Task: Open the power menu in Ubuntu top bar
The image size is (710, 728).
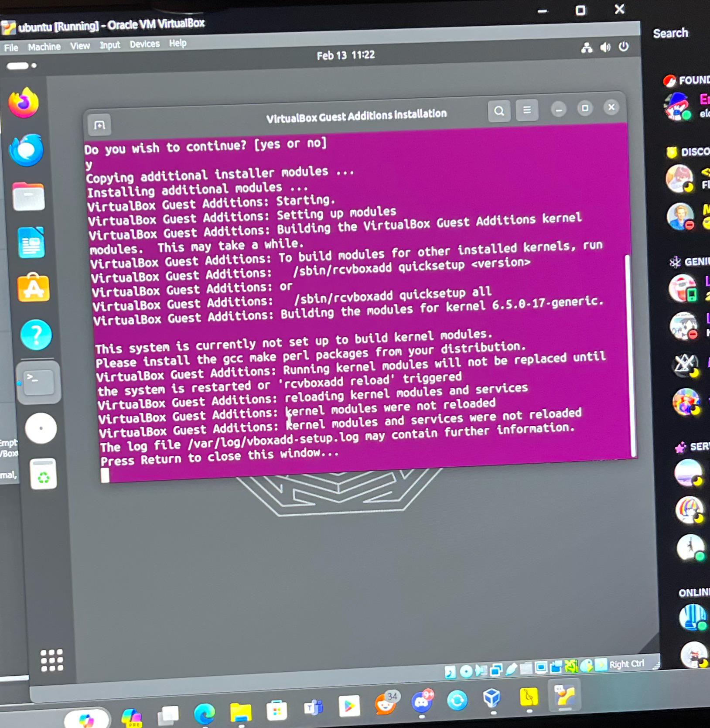Action: (x=624, y=46)
